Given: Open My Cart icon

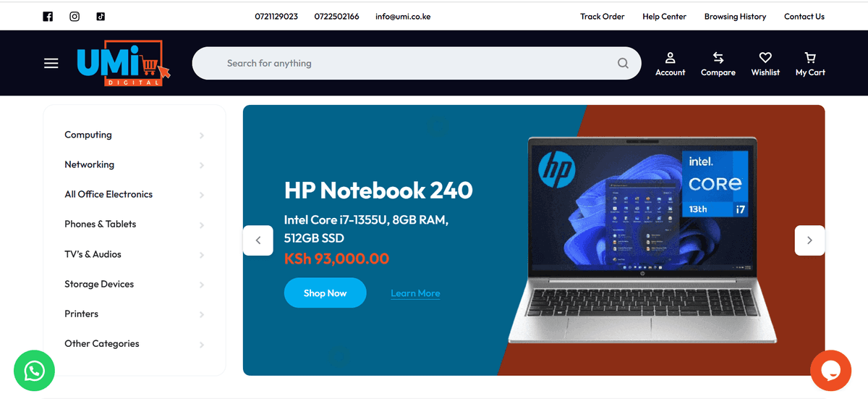Looking at the screenshot, I should click(810, 57).
